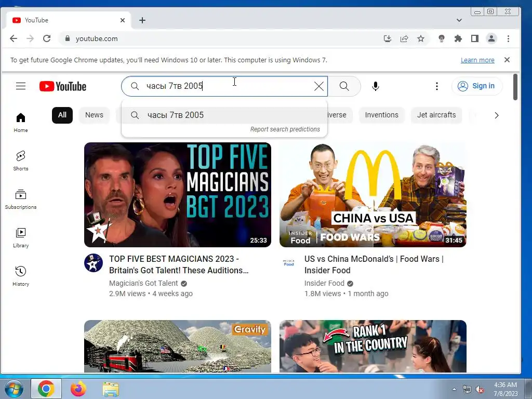Open the Chrome profile avatar

[x=491, y=38]
